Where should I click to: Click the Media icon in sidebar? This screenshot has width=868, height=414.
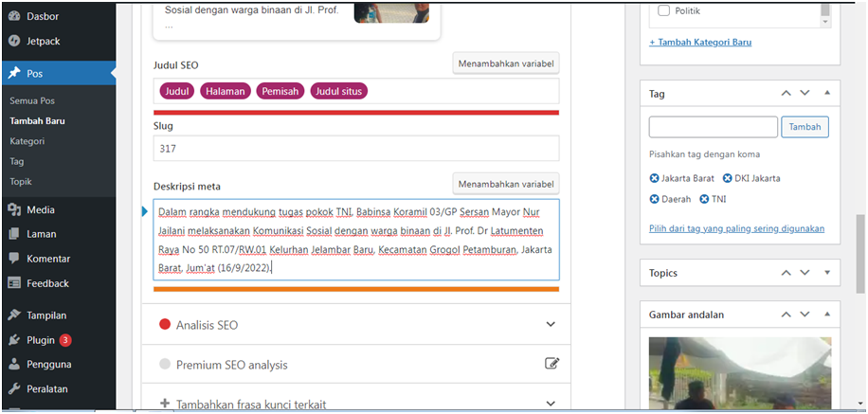pos(14,209)
